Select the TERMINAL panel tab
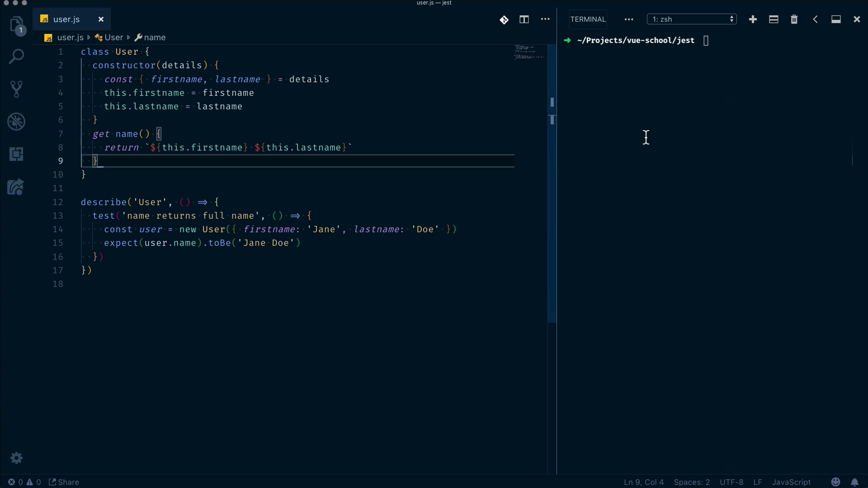This screenshot has height=488, width=868. pyautogui.click(x=588, y=19)
